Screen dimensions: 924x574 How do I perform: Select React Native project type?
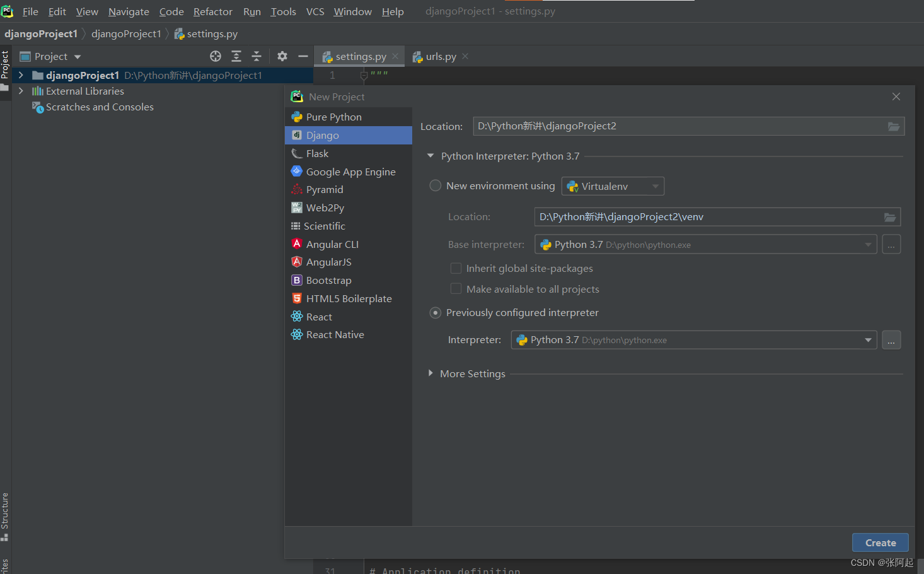click(x=349, y=334)
